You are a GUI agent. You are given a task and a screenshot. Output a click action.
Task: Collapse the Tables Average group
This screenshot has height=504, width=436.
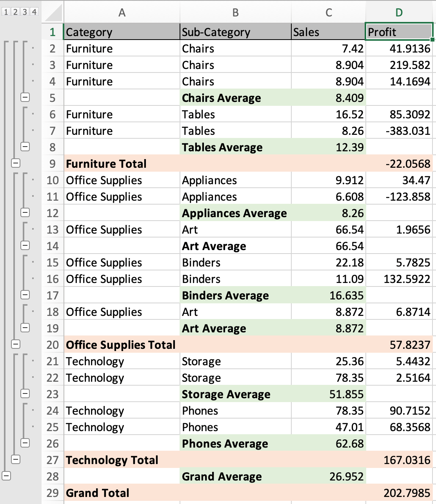click(x=25, y=147)
